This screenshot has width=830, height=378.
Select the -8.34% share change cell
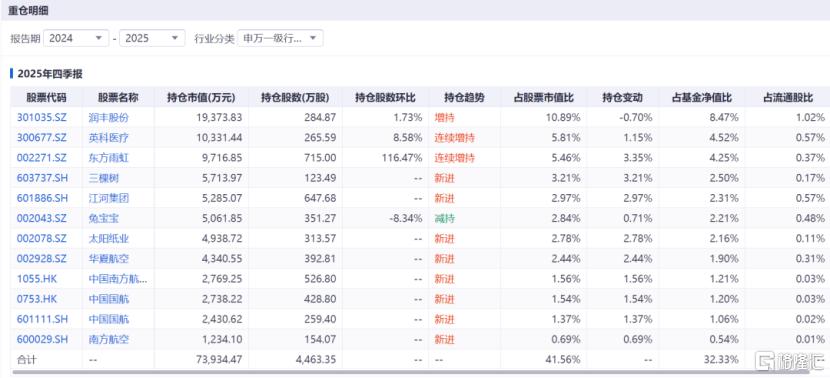click(405, 218)
